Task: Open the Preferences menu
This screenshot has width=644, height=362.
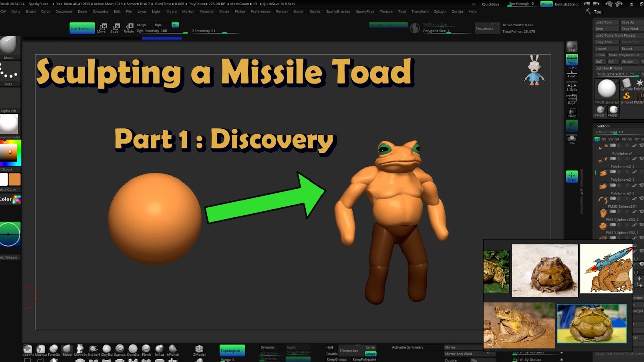Action: click(x=260, y=11)
